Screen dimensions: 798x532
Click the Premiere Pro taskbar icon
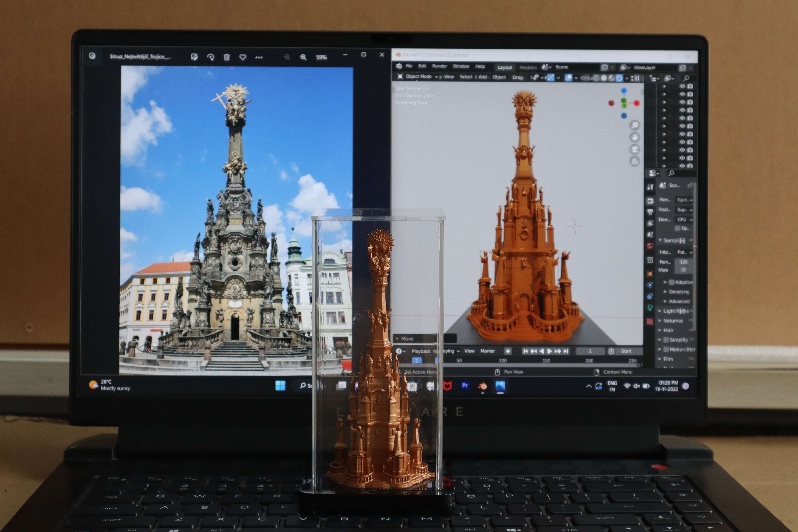(465, 386)
